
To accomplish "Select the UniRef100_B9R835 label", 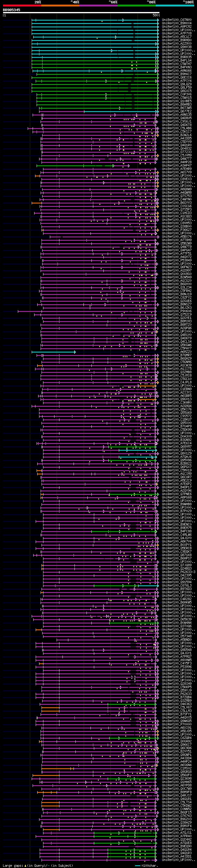I will tap(177, 57).
